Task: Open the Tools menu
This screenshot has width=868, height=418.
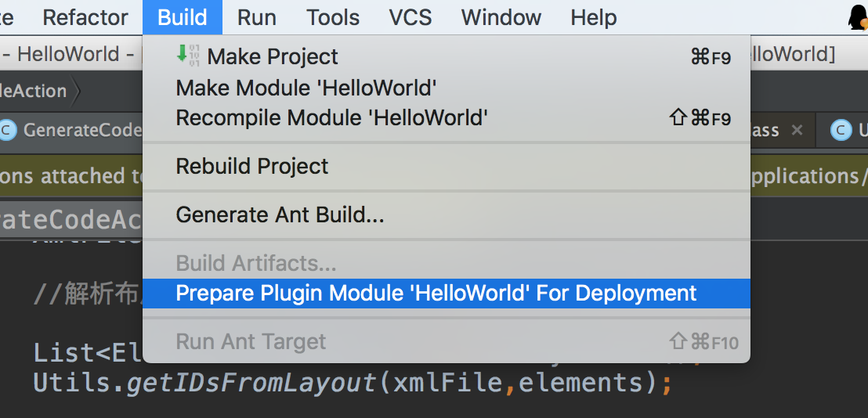Action: (x=332, y=17)
